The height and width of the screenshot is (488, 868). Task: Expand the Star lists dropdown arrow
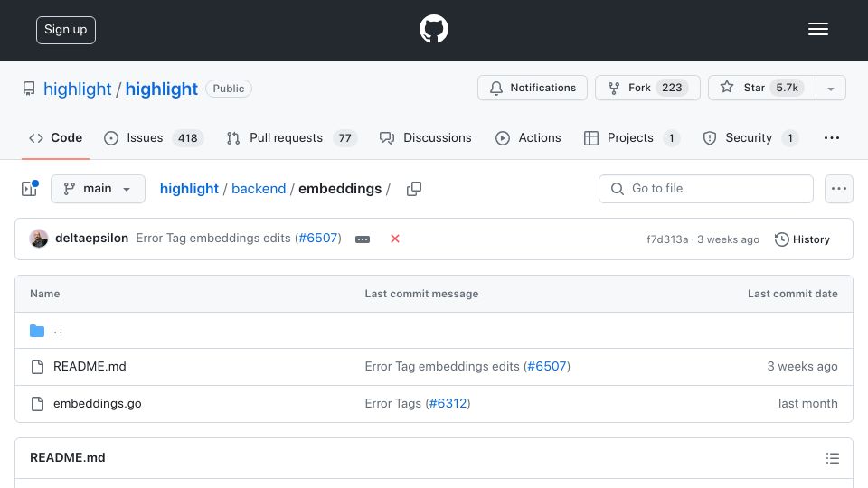point(830,89)
